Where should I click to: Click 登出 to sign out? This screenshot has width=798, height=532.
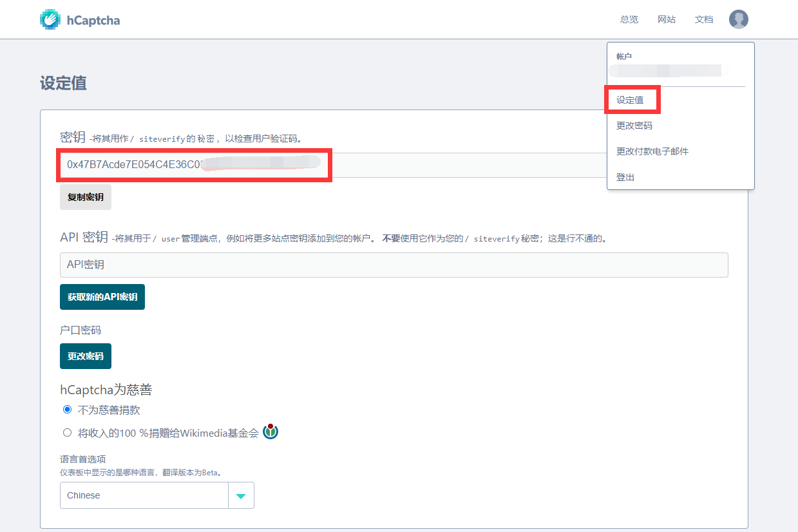tap(624, 177)
